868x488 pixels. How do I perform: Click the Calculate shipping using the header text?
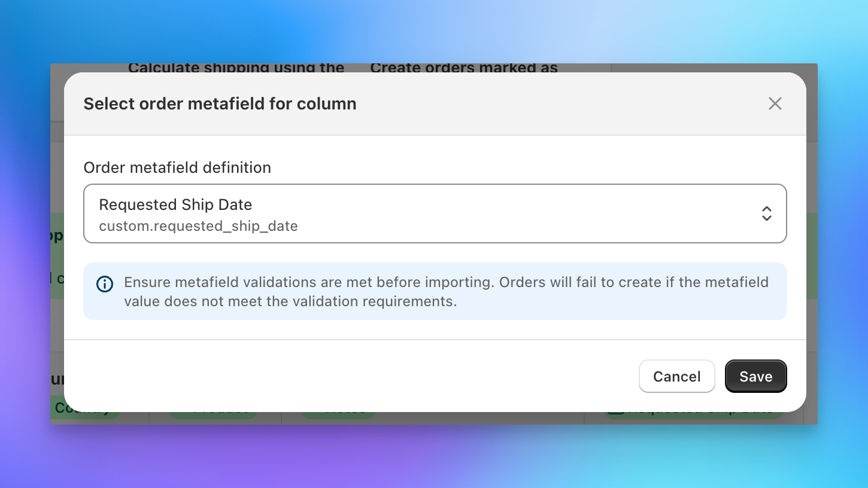click(236, 68)
